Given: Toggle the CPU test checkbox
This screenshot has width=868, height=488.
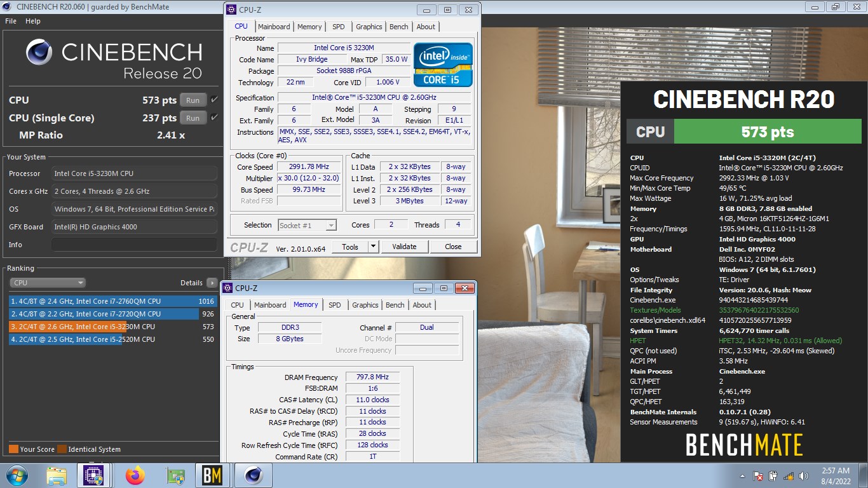Looking at the screenshot, I should [x=214, y=100].
